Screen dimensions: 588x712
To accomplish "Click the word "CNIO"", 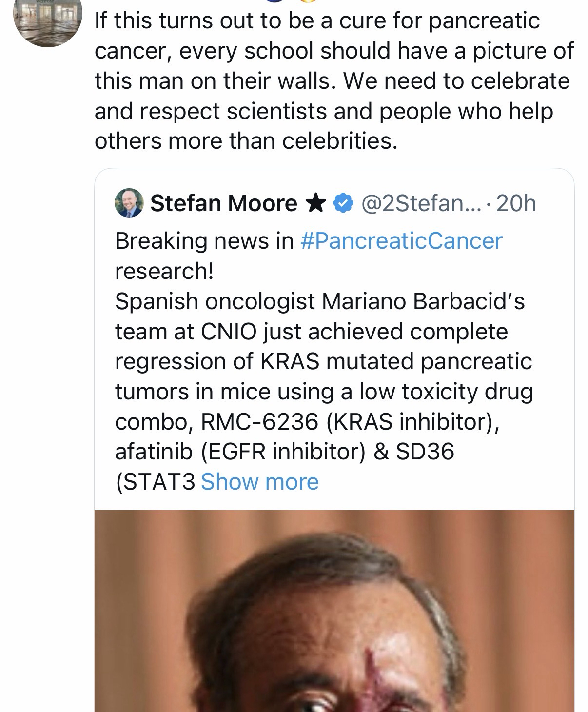I will (228, 332).
